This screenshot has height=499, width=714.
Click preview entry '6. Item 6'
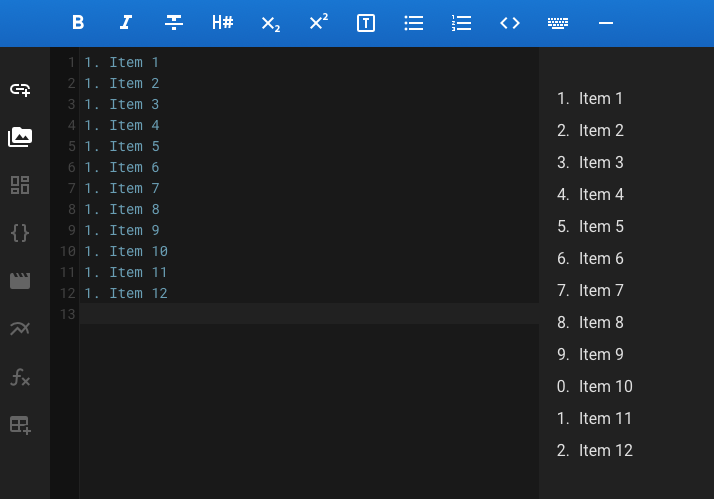(590, 258)
